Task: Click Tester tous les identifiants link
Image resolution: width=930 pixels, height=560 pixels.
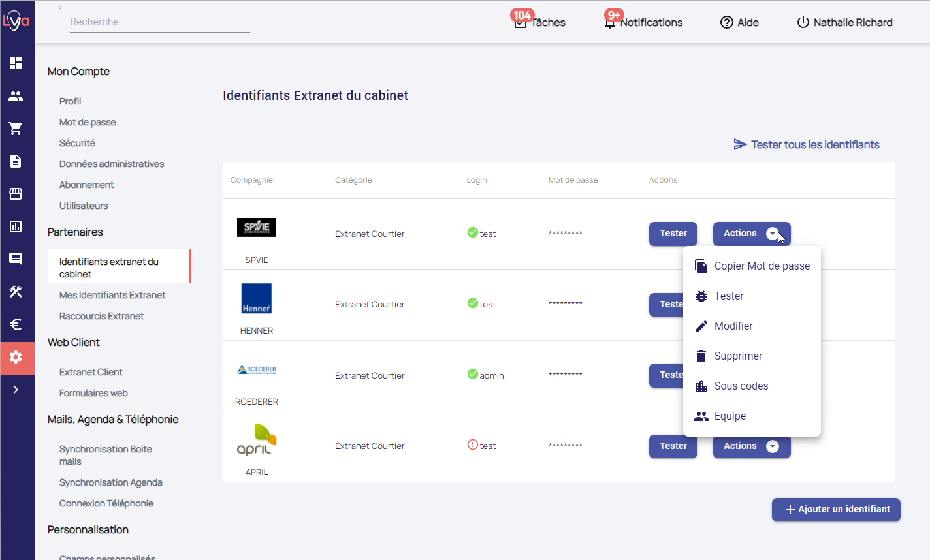Action: (x=807, y=145)
